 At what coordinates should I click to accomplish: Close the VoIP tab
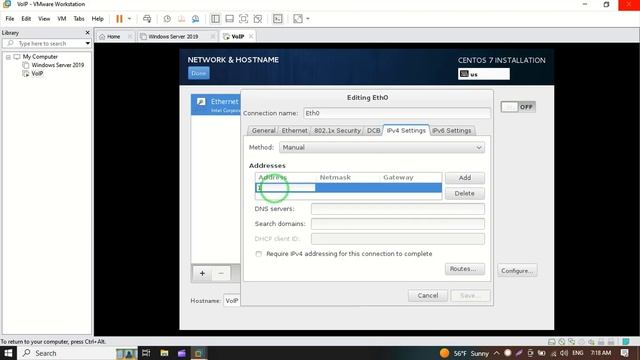[251, 37]
